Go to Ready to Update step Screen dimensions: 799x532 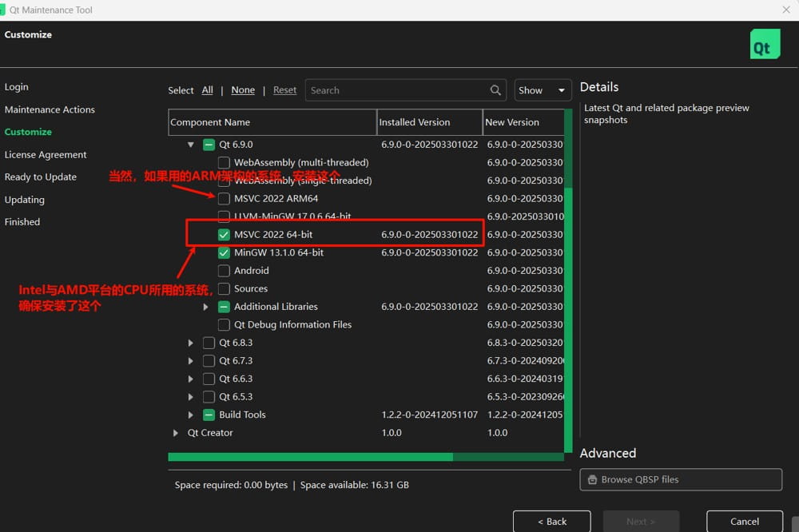point(40,177)
